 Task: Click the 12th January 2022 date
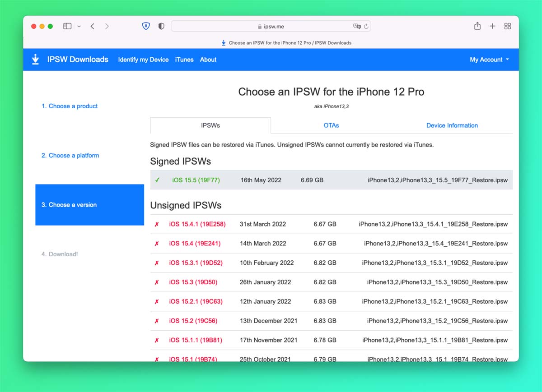click(265, 302)
